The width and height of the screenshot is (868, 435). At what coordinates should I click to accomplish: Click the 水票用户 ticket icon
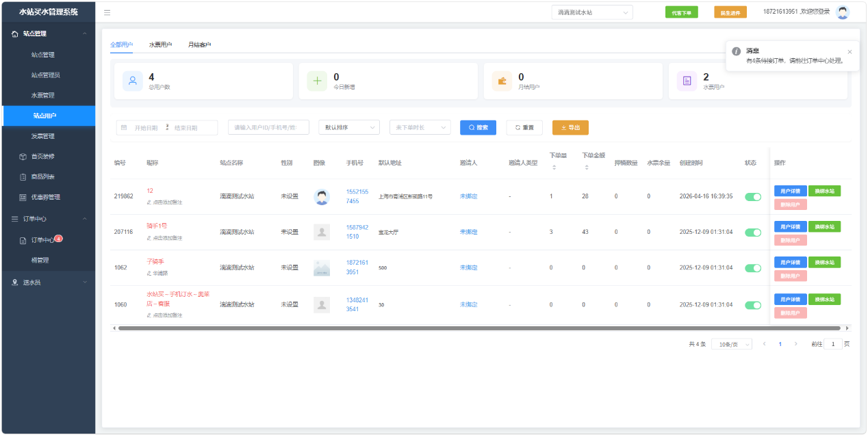(687, 81)
